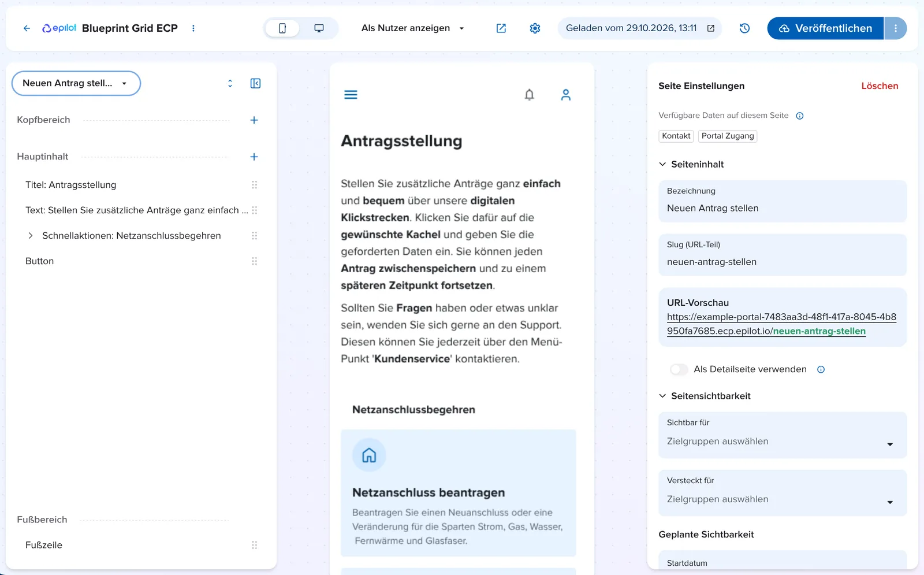Click the Kontakt data tag

(676, 136)
